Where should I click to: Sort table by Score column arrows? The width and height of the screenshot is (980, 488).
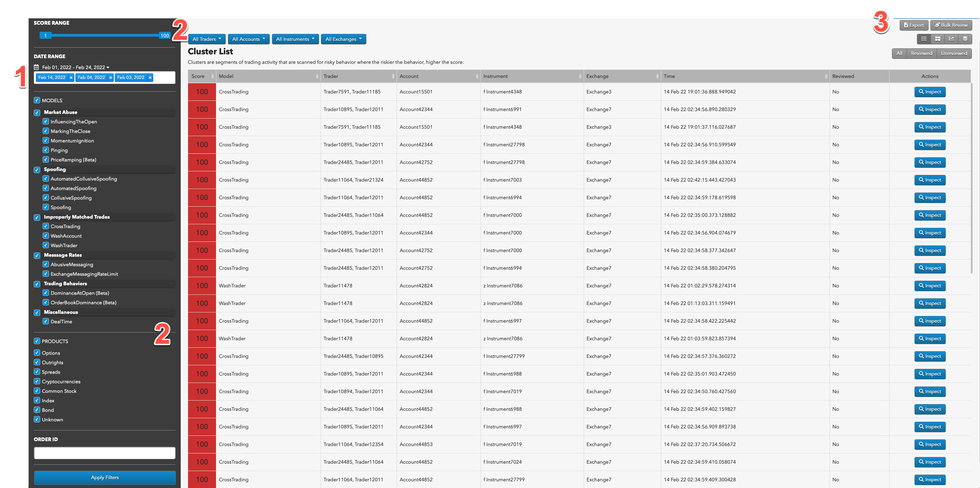tap(212, 77)
